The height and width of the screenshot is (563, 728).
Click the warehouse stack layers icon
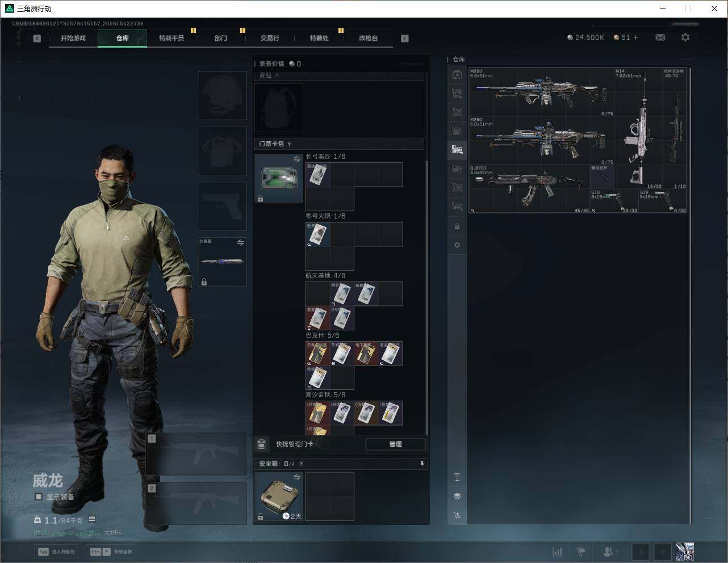[x=457, y=496]
